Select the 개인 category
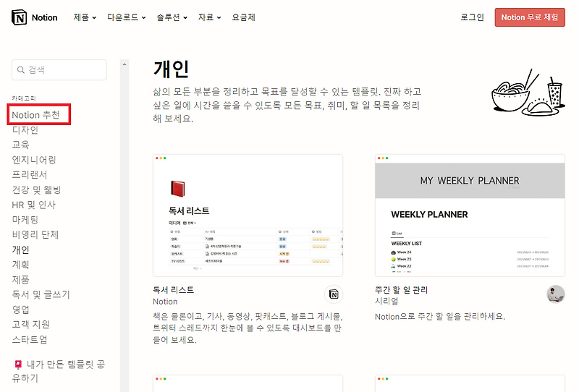Image resolution: width=579 pixels, height=392 pixels. [x=21, y=250]
